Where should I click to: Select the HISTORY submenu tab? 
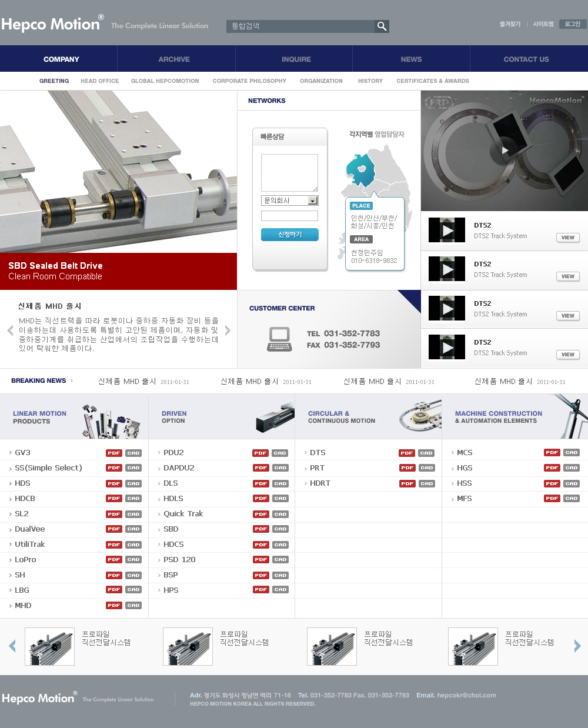pos(370,81)
